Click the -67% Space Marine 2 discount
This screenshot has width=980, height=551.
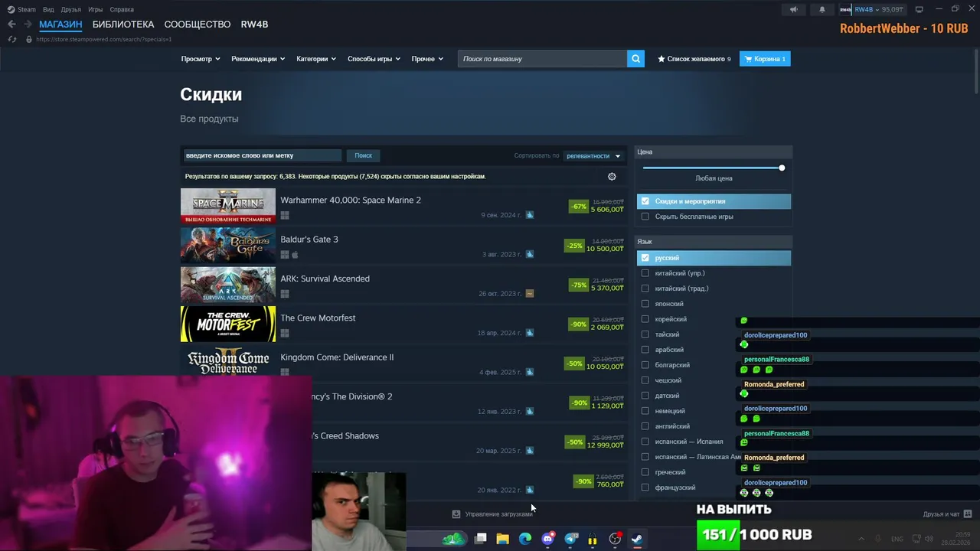pyautogui.click(x=579, y=207)
